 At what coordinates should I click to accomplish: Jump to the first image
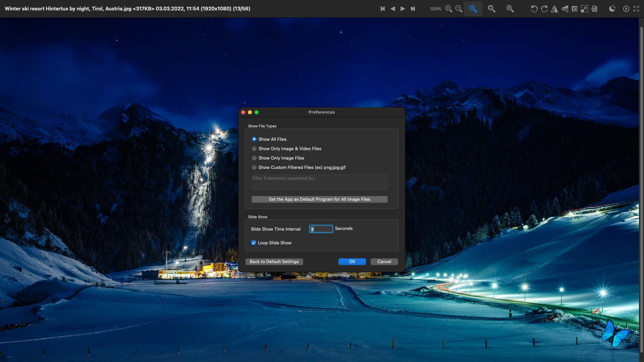click(x=383, y=9)
